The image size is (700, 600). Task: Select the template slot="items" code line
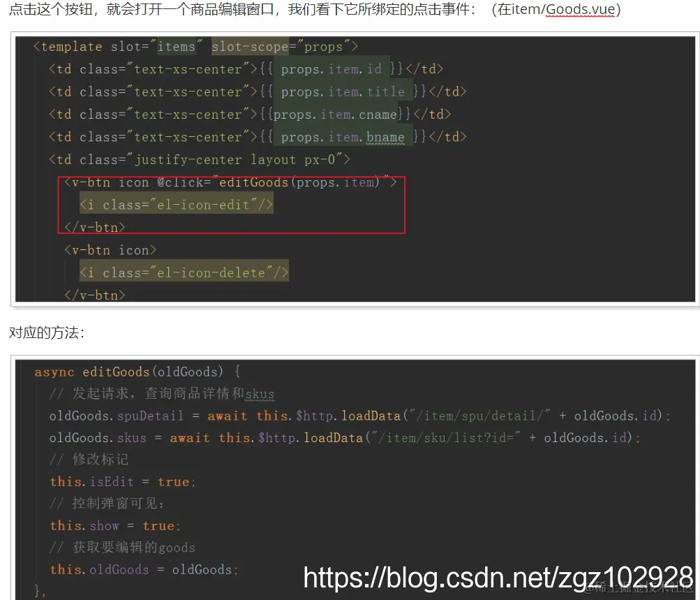pos(195,47)
